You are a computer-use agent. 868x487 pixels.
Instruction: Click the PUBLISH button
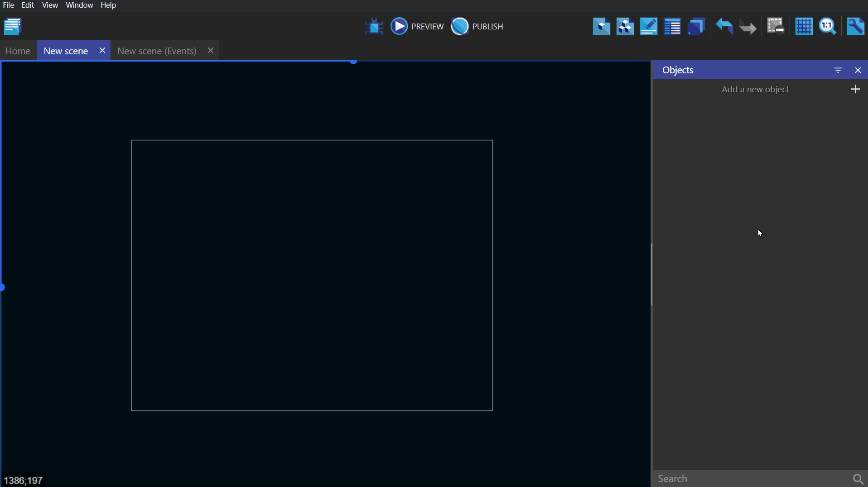click(x=477, y=26)
